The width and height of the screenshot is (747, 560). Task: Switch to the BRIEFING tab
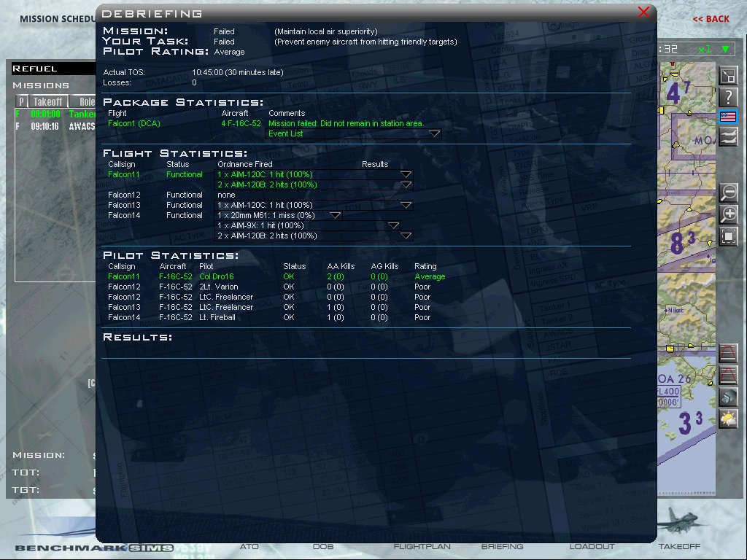(x=502, y=546)
